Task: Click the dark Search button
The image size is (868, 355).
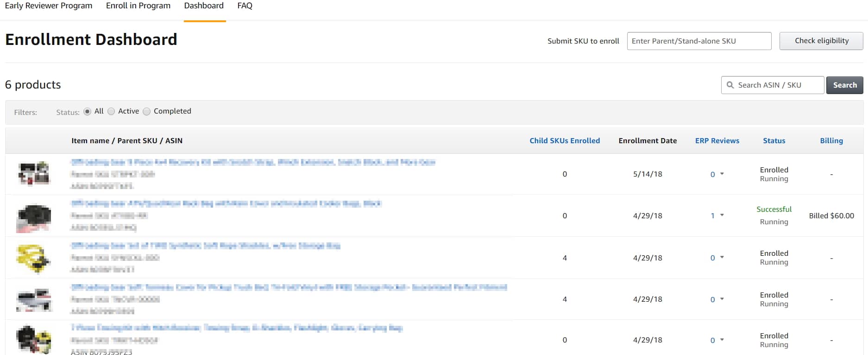Action: 844,85
